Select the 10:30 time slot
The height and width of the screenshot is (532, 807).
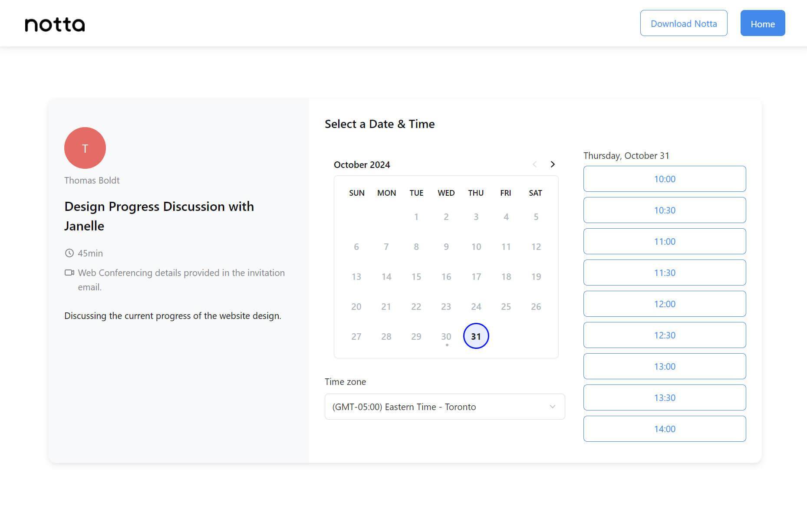[x=665, y=210]
